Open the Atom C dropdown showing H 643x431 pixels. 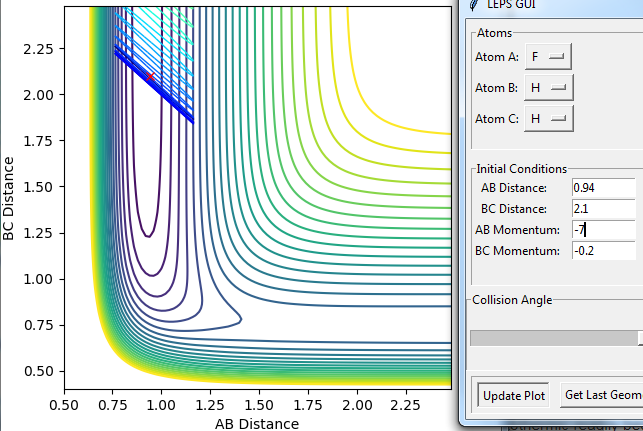click(x=549, y=119)
